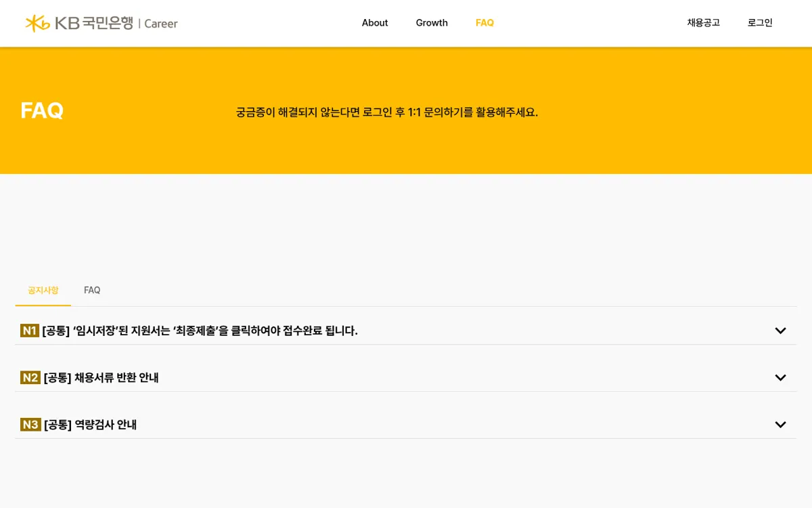Go to 채용공고 link
The height and width of the screenshot is (508, 812).
tap(704, 23)
